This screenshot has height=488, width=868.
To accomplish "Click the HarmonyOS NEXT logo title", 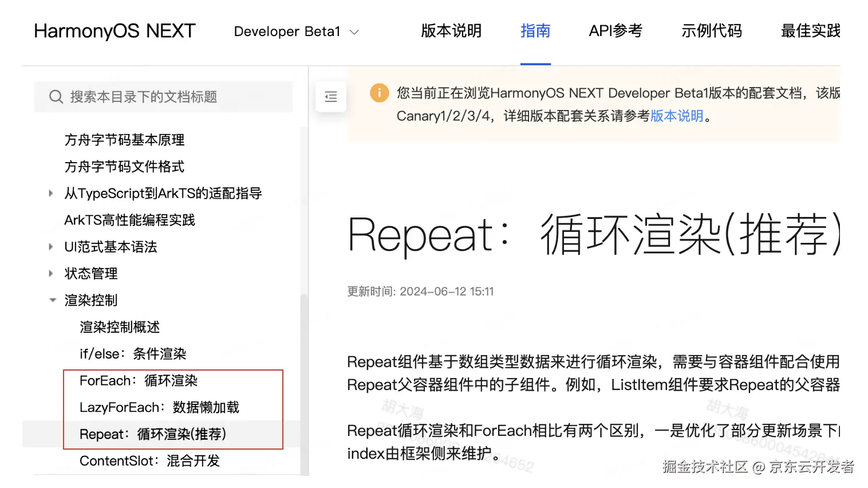I will coord(115,31).
